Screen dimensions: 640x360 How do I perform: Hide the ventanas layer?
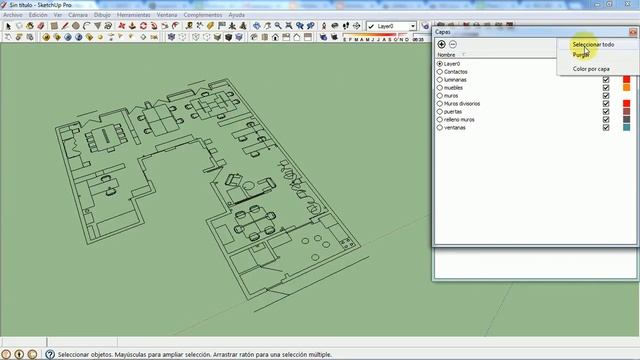[606, 127]
